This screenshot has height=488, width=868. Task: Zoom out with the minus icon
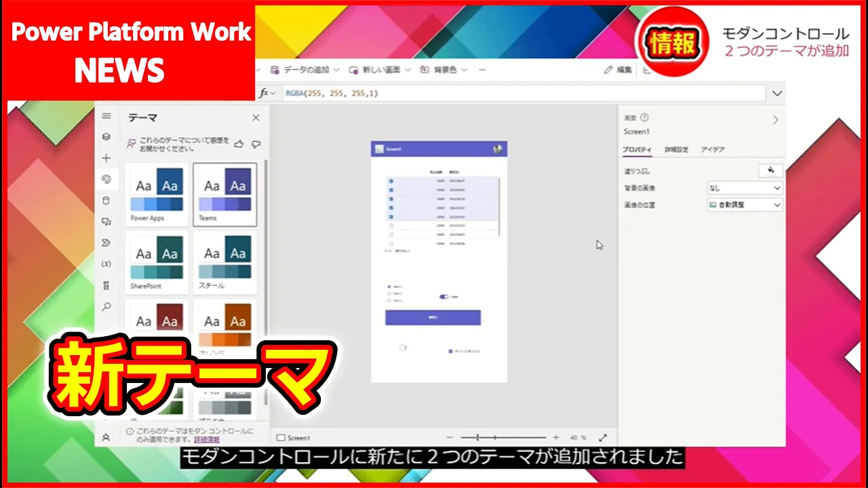451,438
